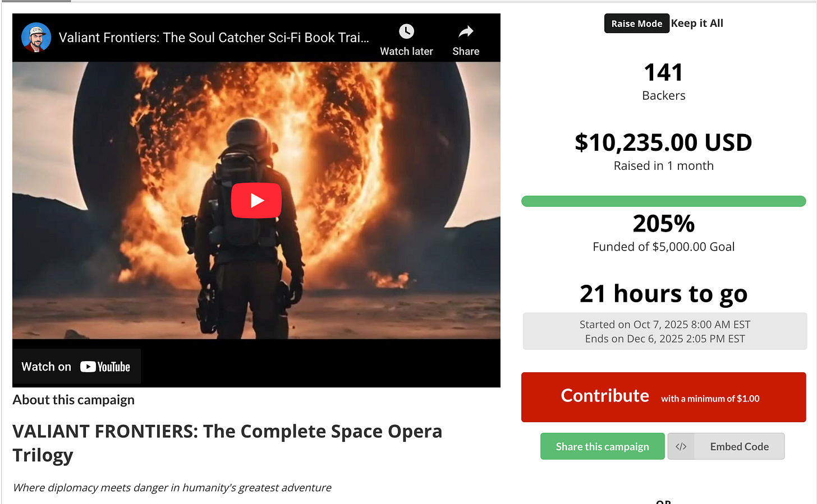817x504 pixels.
Task: Click the Keep it All label
Action: (x=697, y=24)
